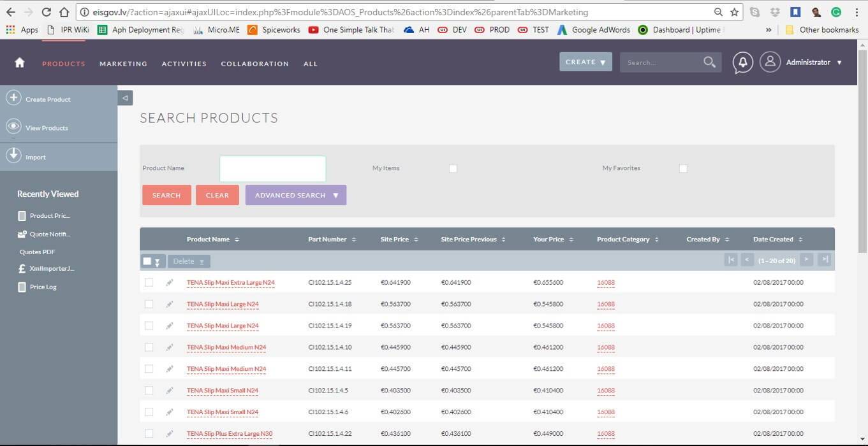This screenshot has height=446, width=868.
Task: Toggle select-all checkbox in list toolbar
Action: 147,261
